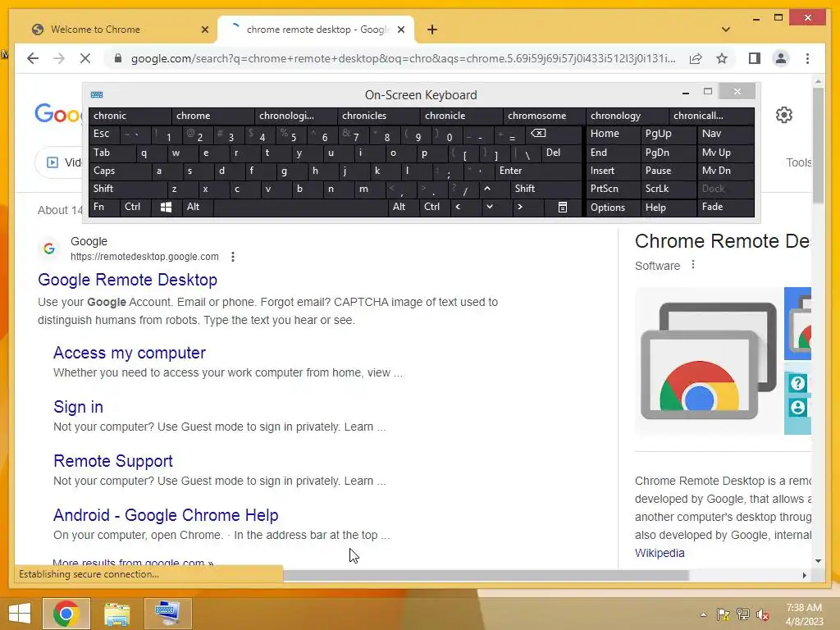Open more options for remotedesktop.google.com result

coord(232,257)
